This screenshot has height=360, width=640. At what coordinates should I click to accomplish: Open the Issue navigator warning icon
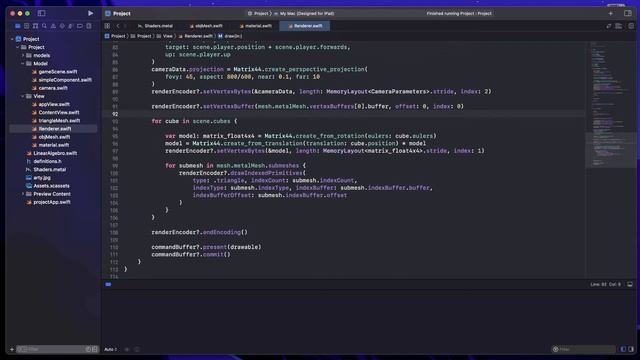53,26
